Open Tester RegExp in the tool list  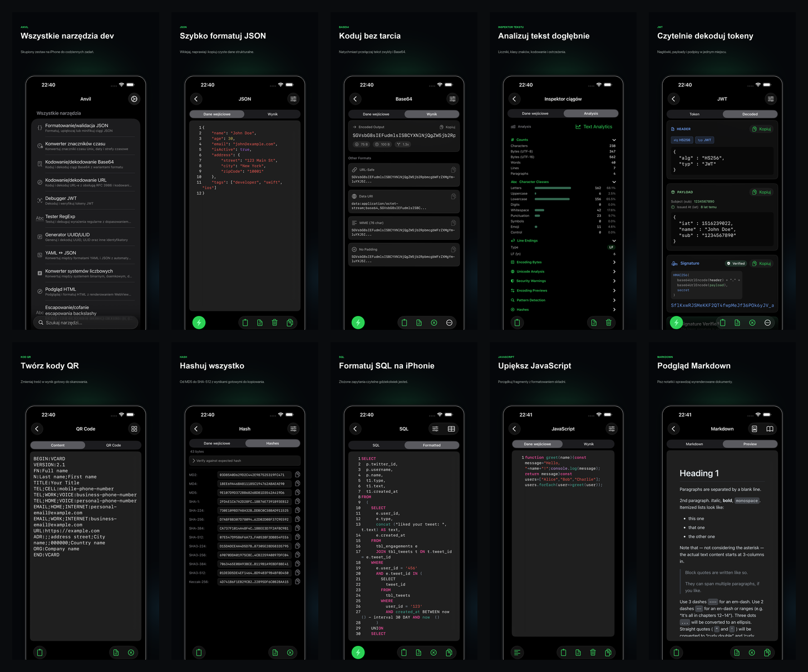tap(86, 219)
